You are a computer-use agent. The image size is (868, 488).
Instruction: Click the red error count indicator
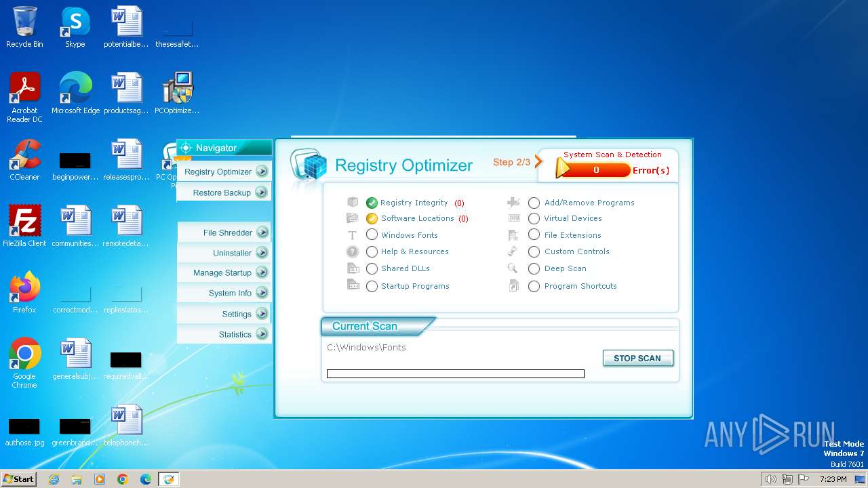(594, 170)
